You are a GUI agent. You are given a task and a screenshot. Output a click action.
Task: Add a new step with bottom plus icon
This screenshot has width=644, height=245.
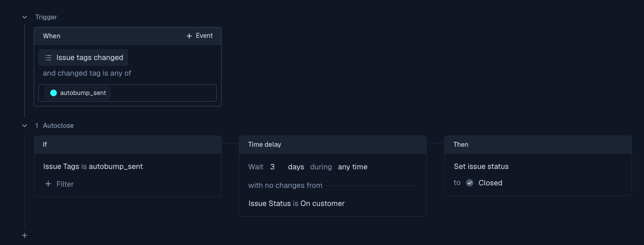coord(25,236)
